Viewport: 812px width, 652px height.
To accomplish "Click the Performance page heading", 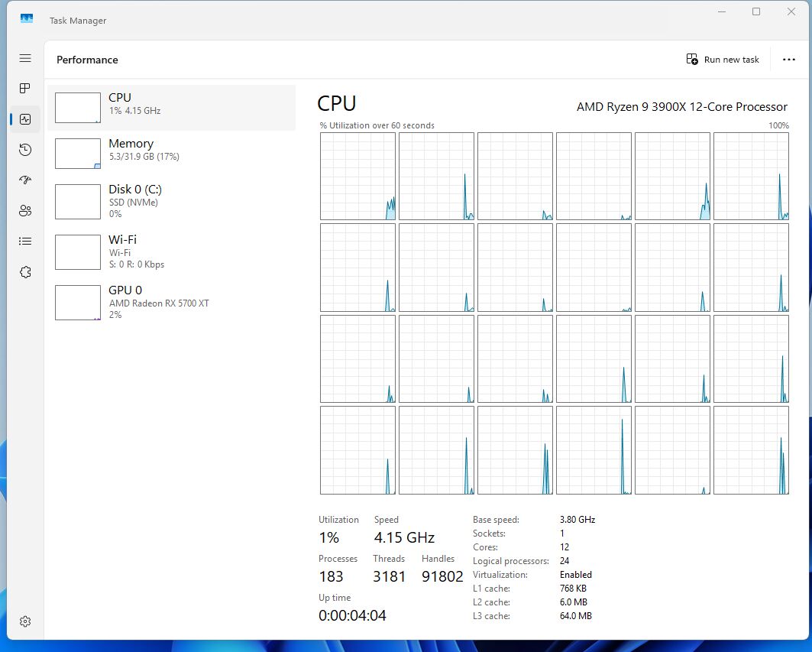I will tap(87, 60).
